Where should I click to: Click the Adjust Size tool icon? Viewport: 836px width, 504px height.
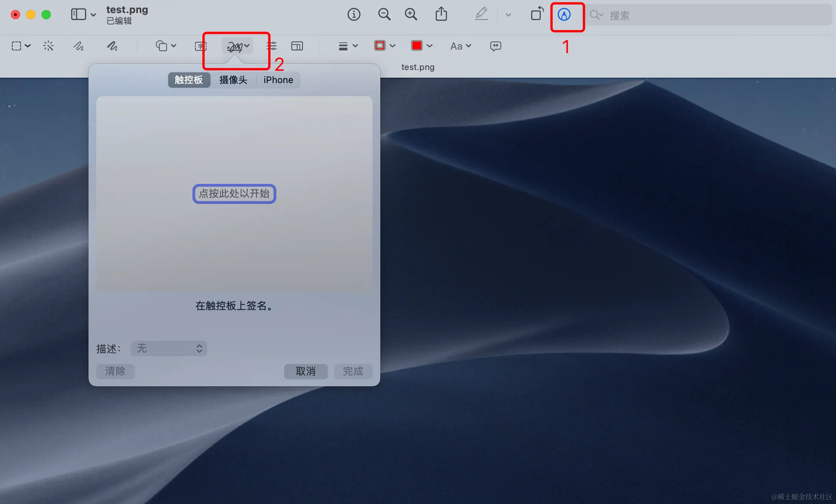(x=297, y=46)
